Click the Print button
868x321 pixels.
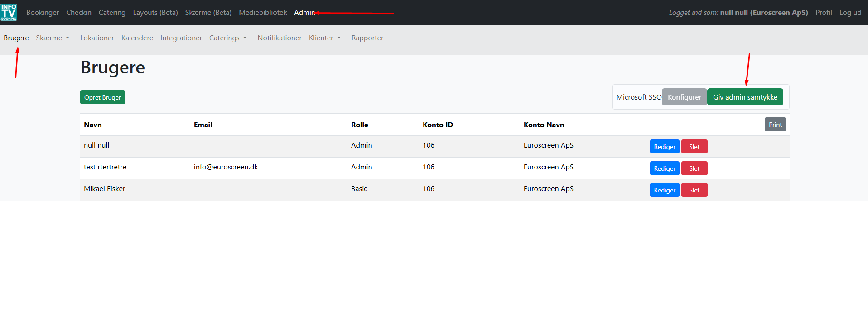775,125
